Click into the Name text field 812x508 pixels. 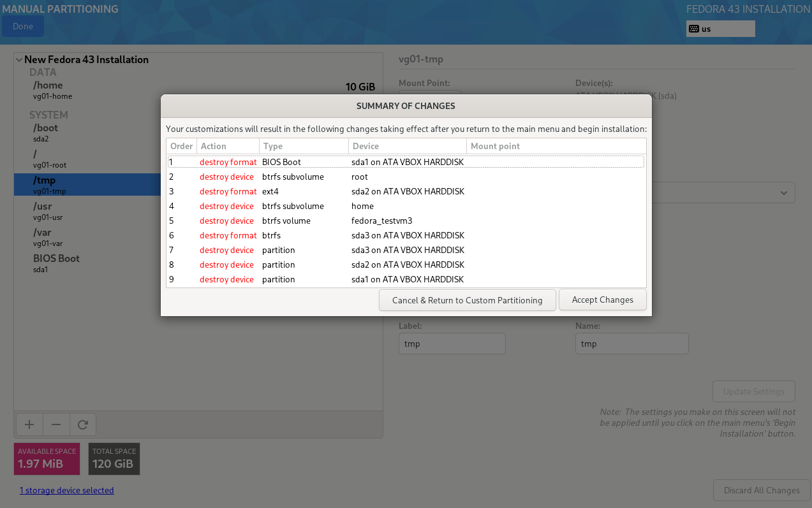tap(631, 344)
